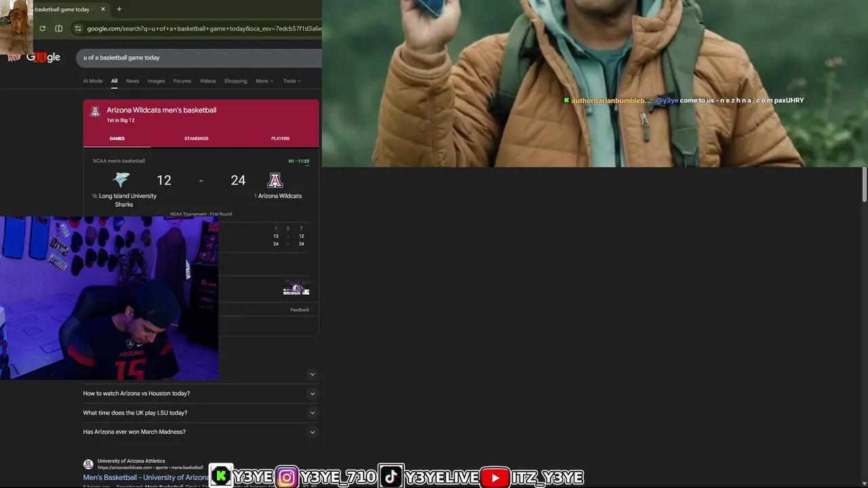This screenshot has height=488, width=868.
Task: Click the vertical scrollbar on right panel
Action: (x=865, y=184)
